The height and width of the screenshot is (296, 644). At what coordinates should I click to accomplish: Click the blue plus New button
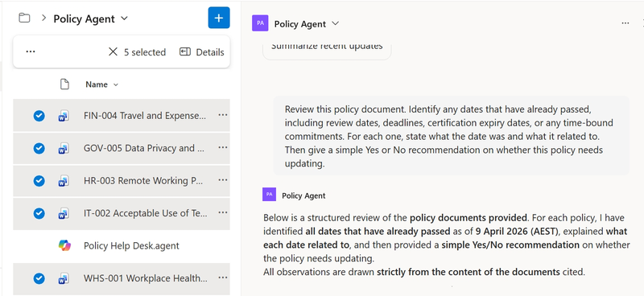(219, 18)
